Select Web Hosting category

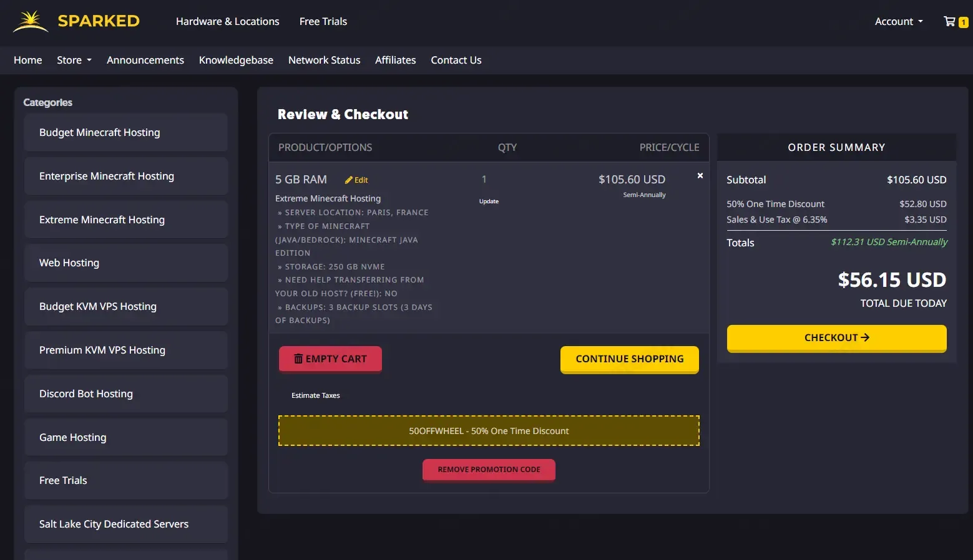[x=126, y=263]
